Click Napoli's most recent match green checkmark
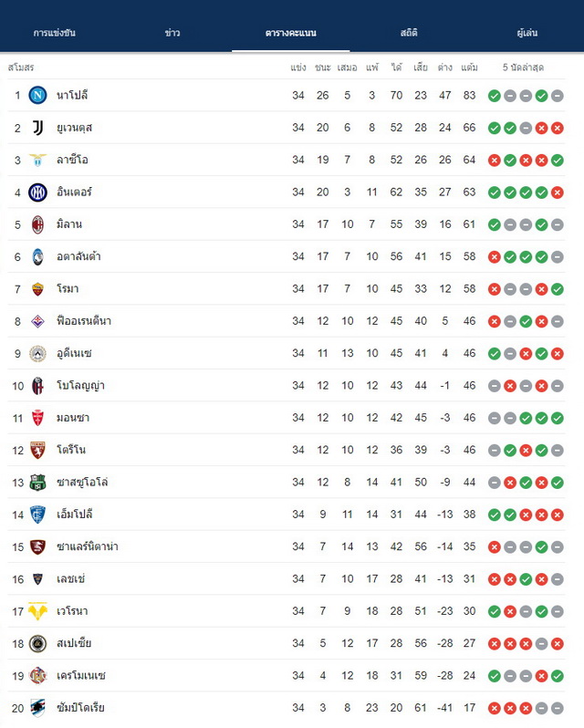Image resolution: width=584 pixels, height=728 pixels. pyautogui.click(x=495, y=96)
